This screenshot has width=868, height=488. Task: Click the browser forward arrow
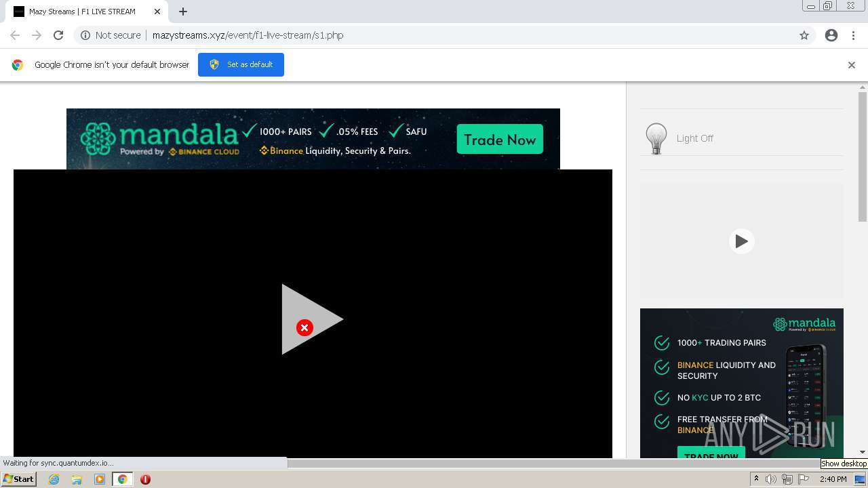[x=37, y=35]
